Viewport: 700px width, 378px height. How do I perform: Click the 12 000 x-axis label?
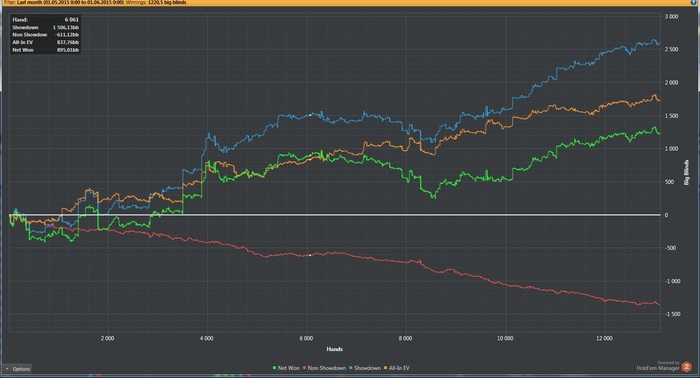(x=604, y=338)
